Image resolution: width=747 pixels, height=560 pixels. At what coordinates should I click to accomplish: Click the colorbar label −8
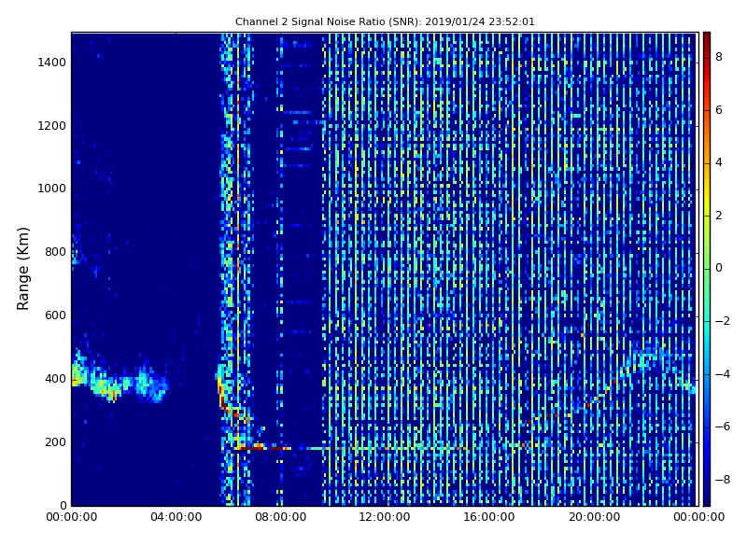pyautogui.click(x=723, y=480)
